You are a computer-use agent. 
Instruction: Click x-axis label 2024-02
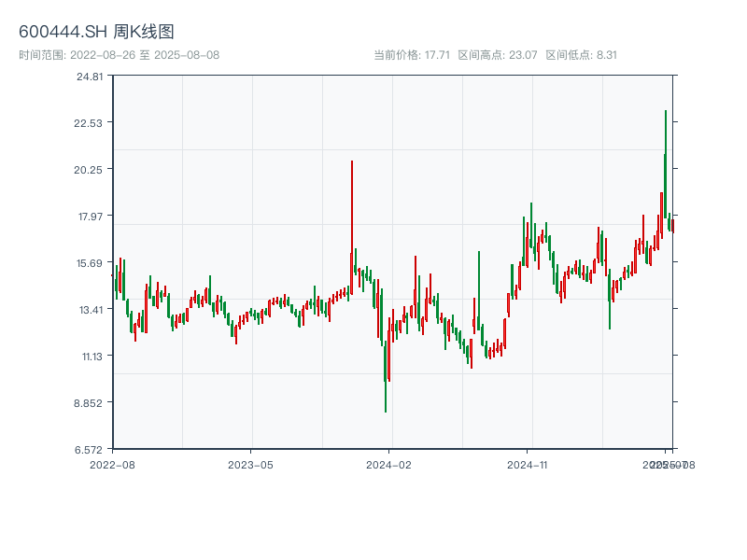pos(388,465)
